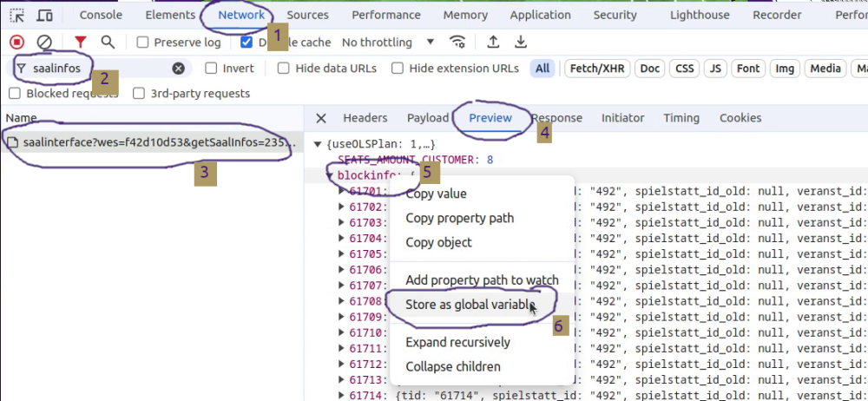Collapse the blockinfo node
The width and height of the screenshot is (868, 401).
tap(330, 174)
